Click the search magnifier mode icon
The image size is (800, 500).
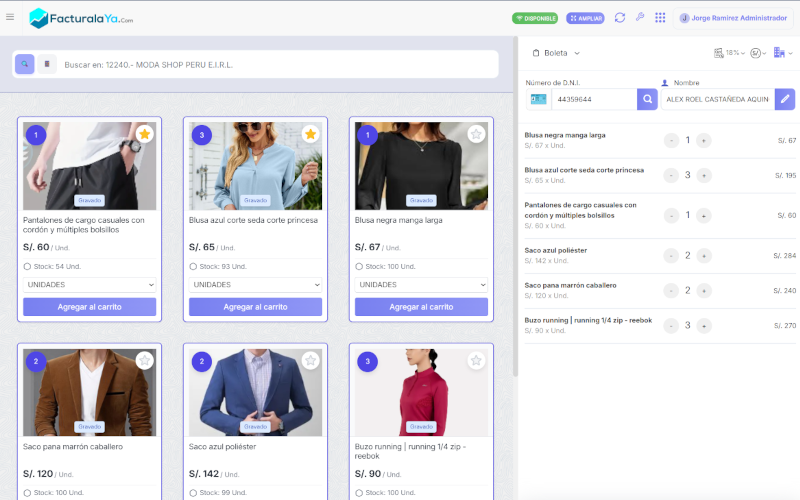click(24, 64)
